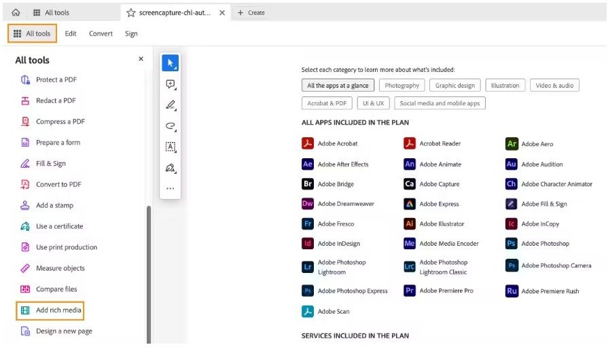The width and height of the screenshot is (608, 364).
Task: Close the All tools panel
Action: (x=141, y=58)
